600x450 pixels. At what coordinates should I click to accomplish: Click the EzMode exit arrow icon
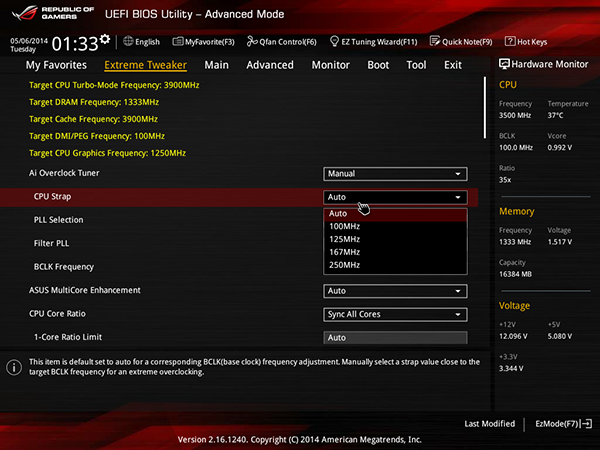click(587, 424)
